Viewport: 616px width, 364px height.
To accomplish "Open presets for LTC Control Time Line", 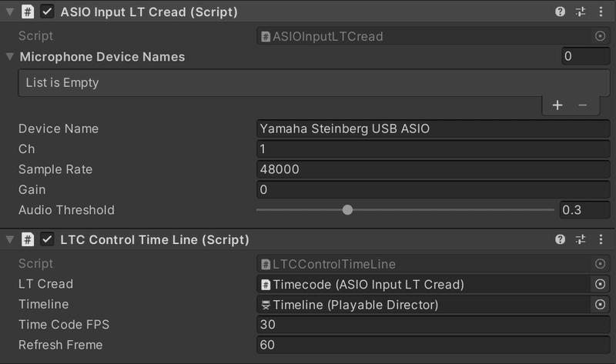I will click(581, 240).
